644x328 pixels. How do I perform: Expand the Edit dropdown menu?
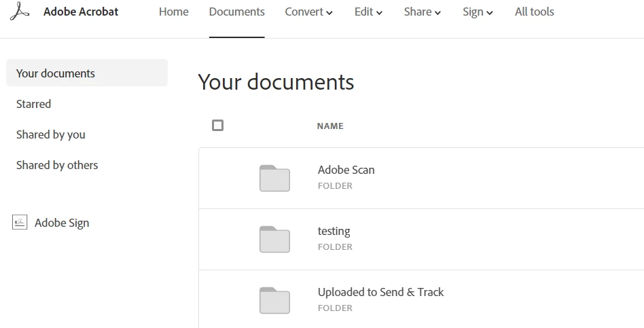(368, 12)
